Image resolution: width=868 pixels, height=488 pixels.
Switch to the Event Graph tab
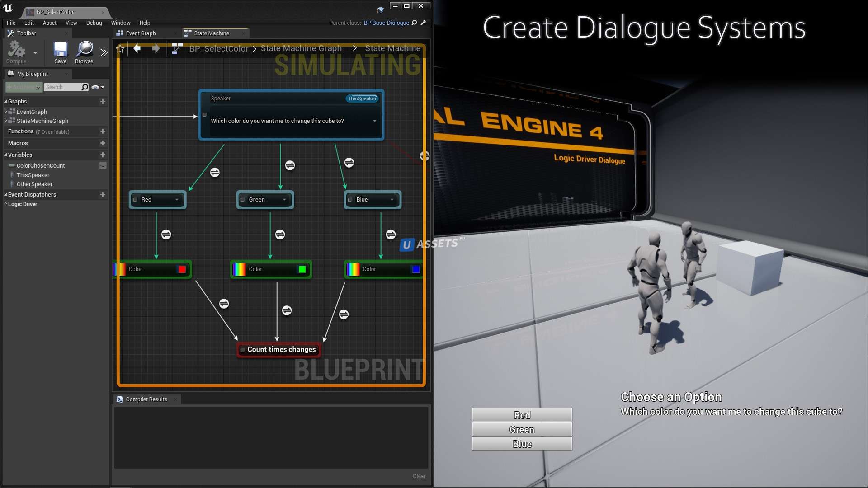tap(141, 33)
